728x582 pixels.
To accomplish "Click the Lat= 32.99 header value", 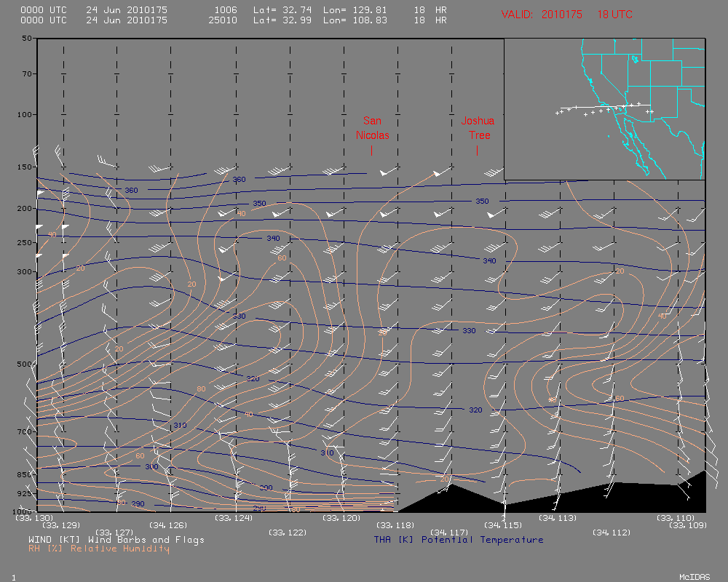I will click(282, 20).
